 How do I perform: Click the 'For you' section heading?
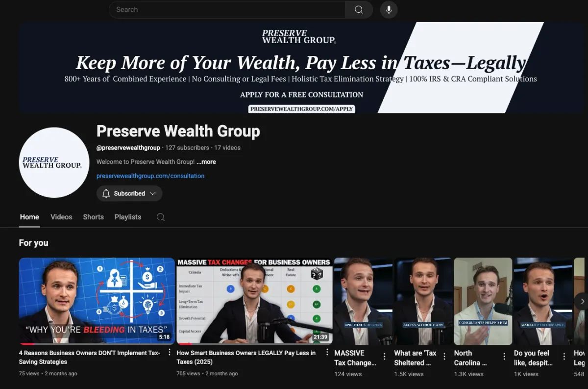pyautogui.click(x=34, y=243)
